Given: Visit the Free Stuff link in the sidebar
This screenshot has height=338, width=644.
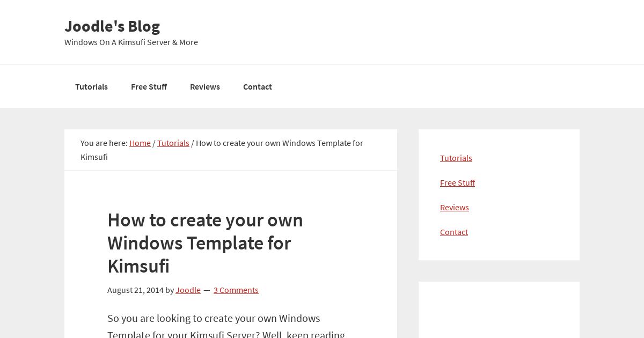Looking at the screenshot, I should [x=457, y=182].
